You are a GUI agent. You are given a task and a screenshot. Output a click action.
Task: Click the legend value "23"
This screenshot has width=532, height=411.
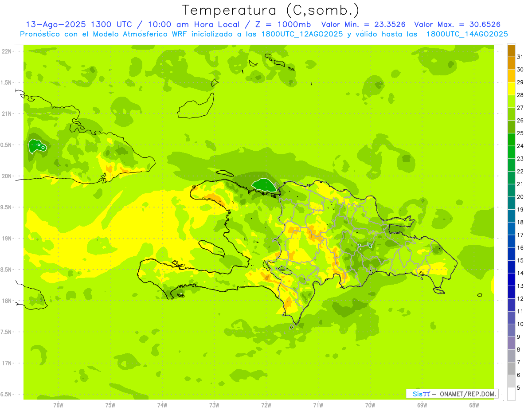[520, 159]
